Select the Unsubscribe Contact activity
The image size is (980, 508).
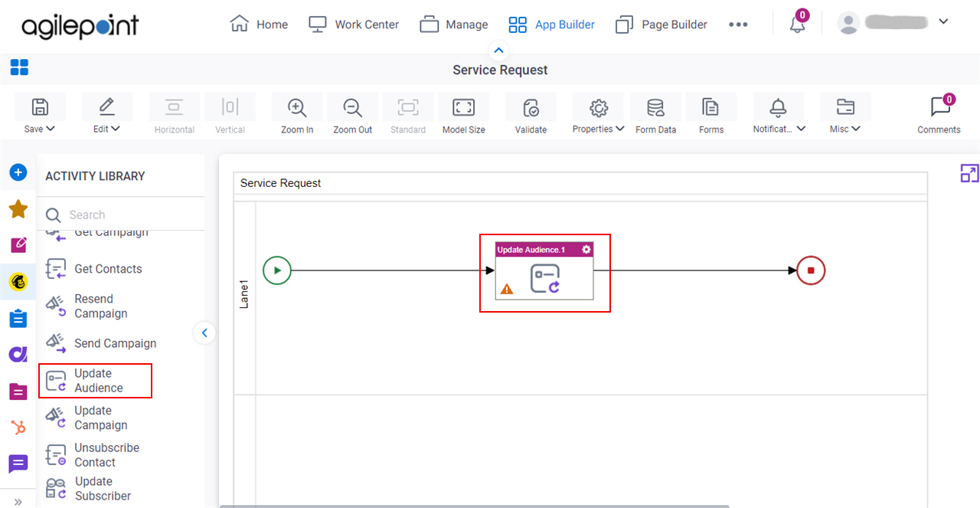click(92, 455)
